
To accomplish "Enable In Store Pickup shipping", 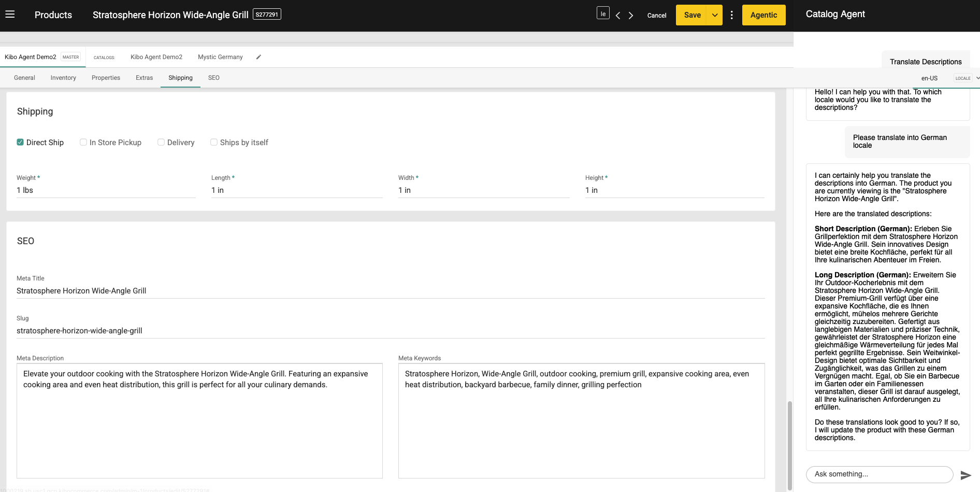I will (x=83, y=142).
